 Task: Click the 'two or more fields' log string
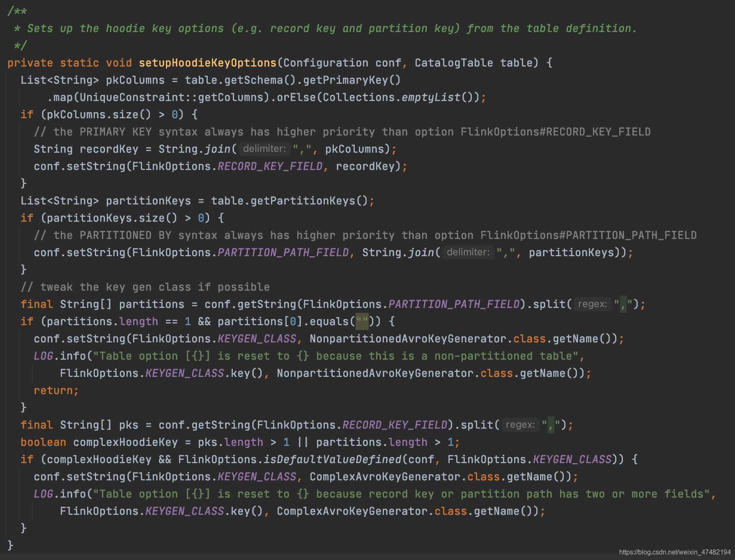pos(401,494)
